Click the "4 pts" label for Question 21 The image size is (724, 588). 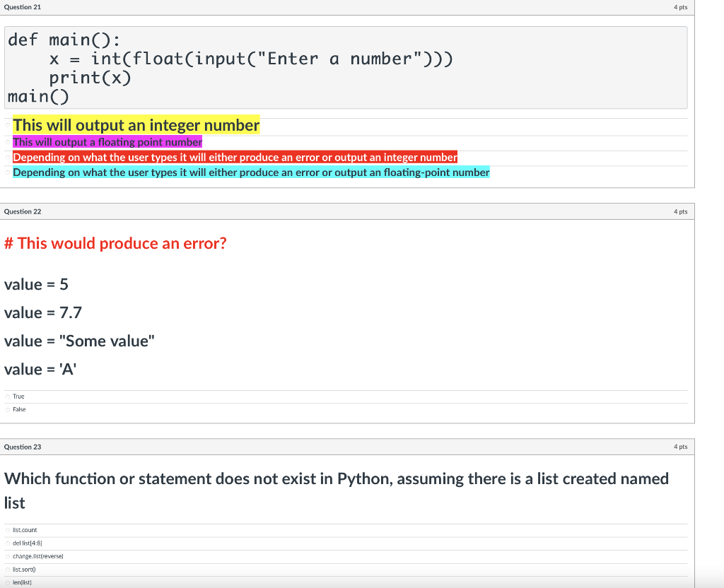point(680,7)
